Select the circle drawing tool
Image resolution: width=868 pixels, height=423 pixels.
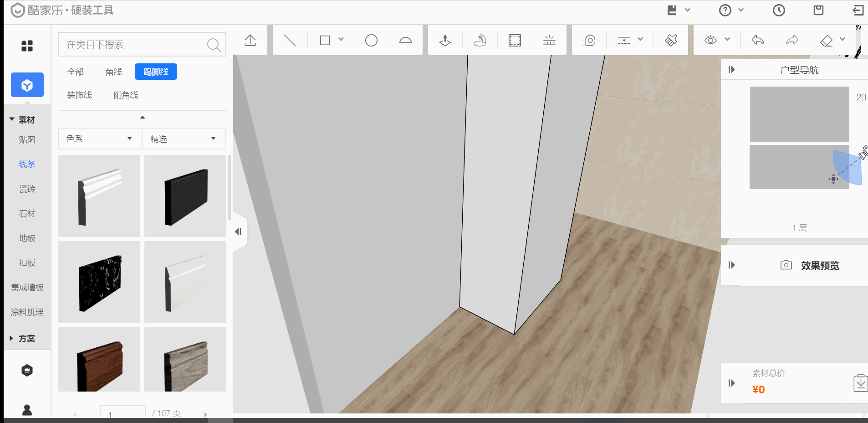click(371, 41)
